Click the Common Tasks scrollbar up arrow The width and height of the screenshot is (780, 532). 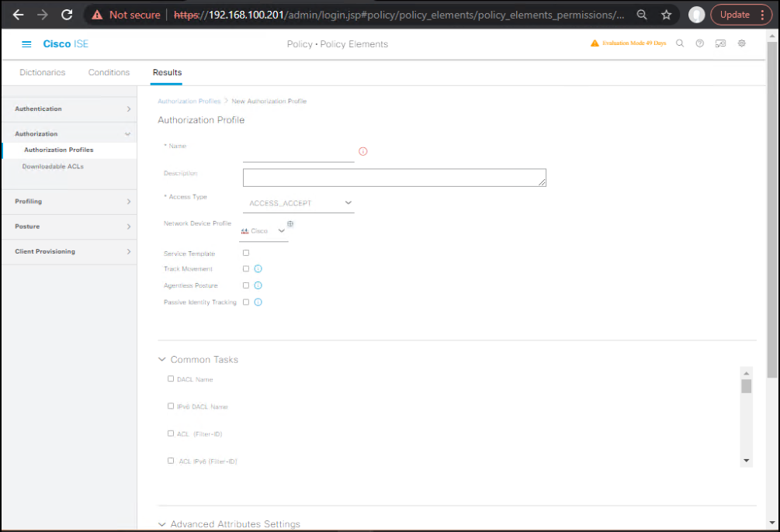point(746,373)
